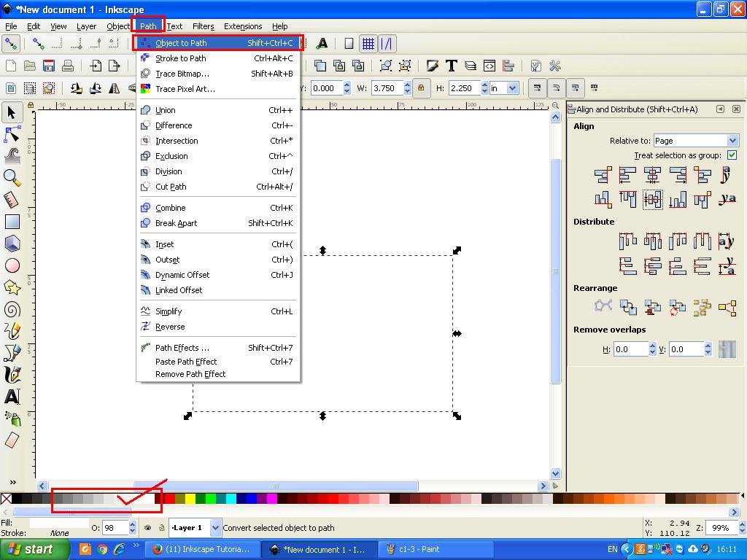The image size is (747, 560).
Task: Increase the W width value stepper
Action: pyautogui.click(x=407, y=85)
